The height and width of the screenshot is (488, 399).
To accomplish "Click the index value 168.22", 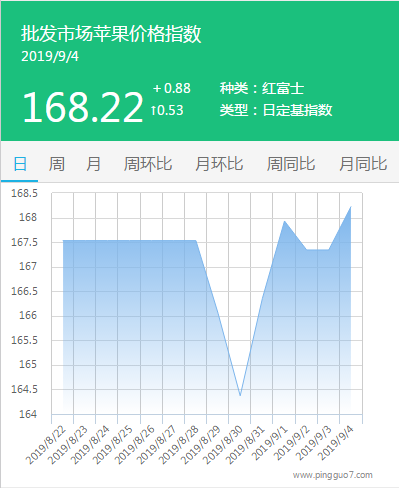I will tap(83, 107).
